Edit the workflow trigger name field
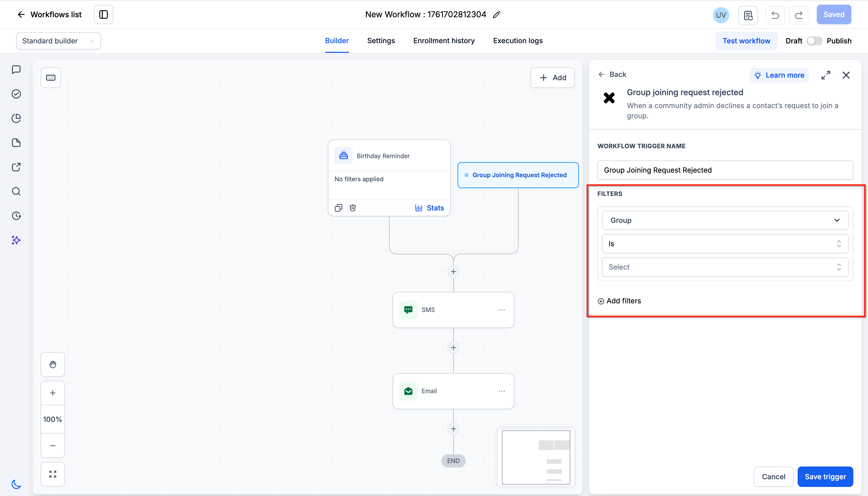 tap(725, 170)
